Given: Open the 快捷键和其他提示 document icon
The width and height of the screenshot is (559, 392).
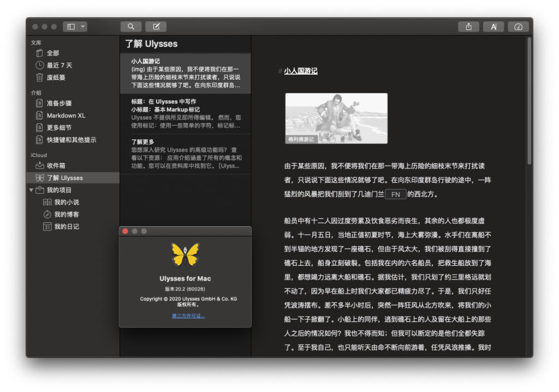Looking at the screenshot, I should 39,140.
